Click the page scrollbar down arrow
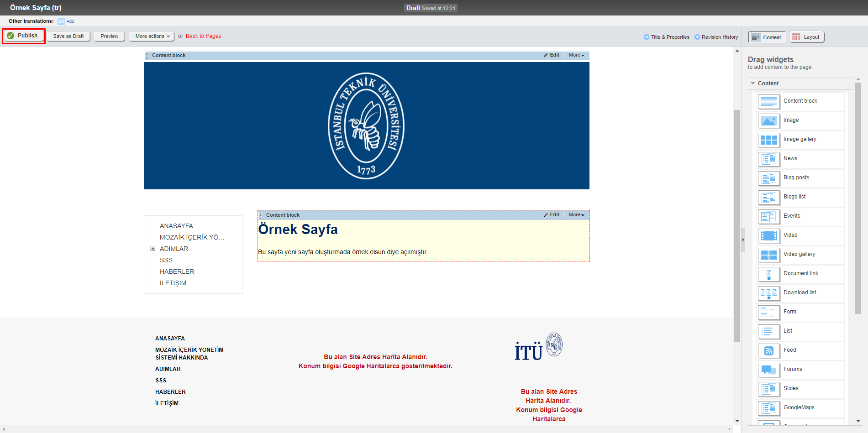The width and height of the screenshot is (868, 433). [x=737, y=421]
